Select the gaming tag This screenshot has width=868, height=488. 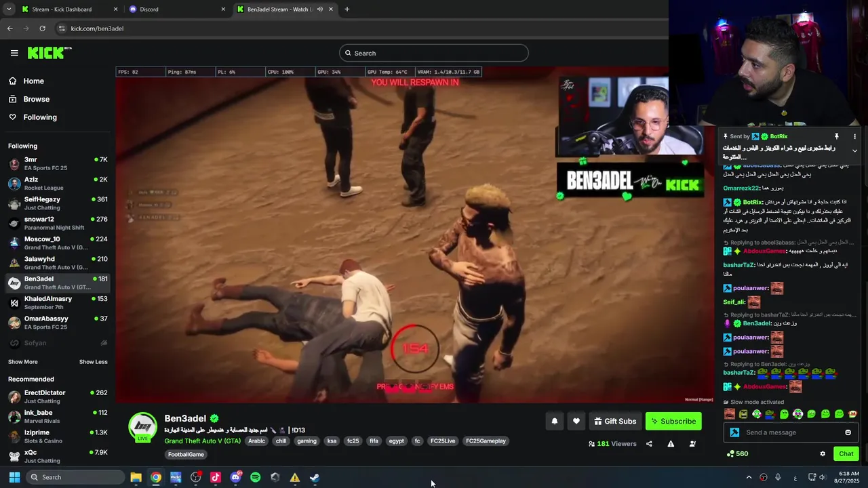click(307, 441)
